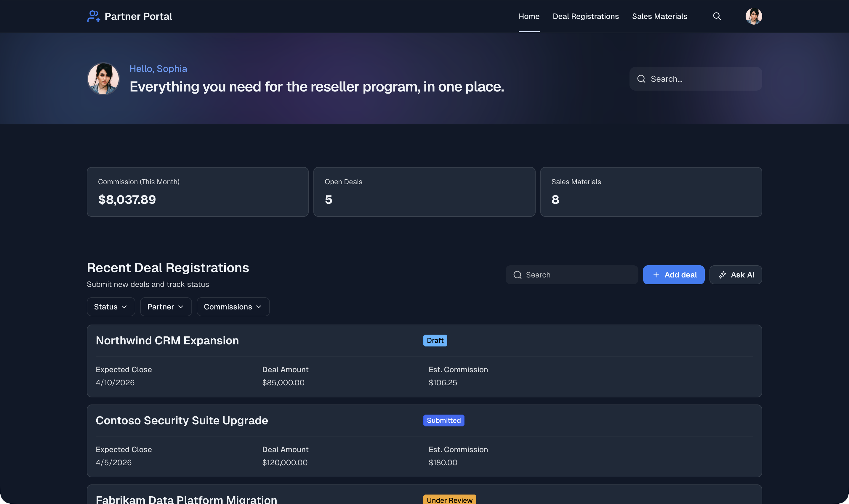This screenshot has width=849, height=504.
Task: Click the Submitted badge on Contoso Security Suite Upgrade
Action: (443, 420)
